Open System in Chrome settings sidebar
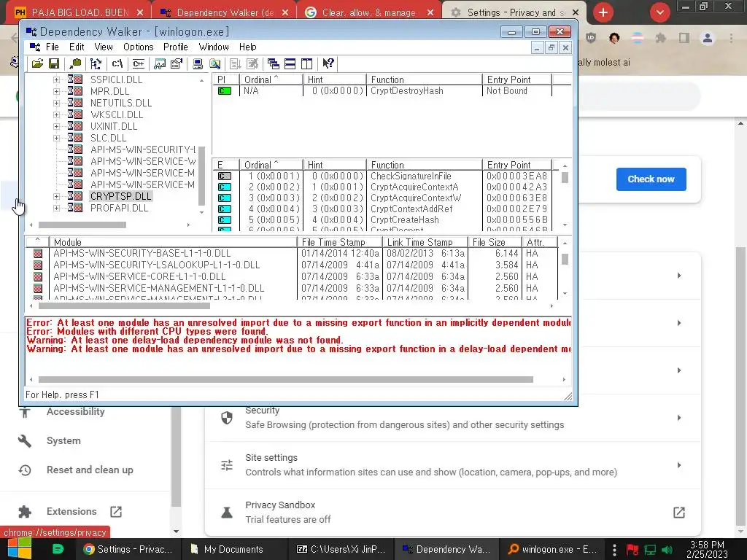 [63, 441]
